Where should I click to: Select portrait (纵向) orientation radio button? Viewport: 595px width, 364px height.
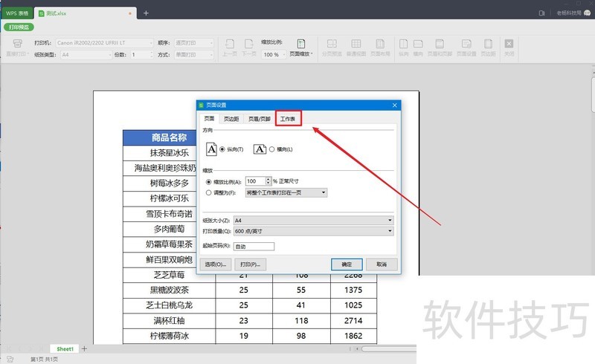[x=222, y=149]
